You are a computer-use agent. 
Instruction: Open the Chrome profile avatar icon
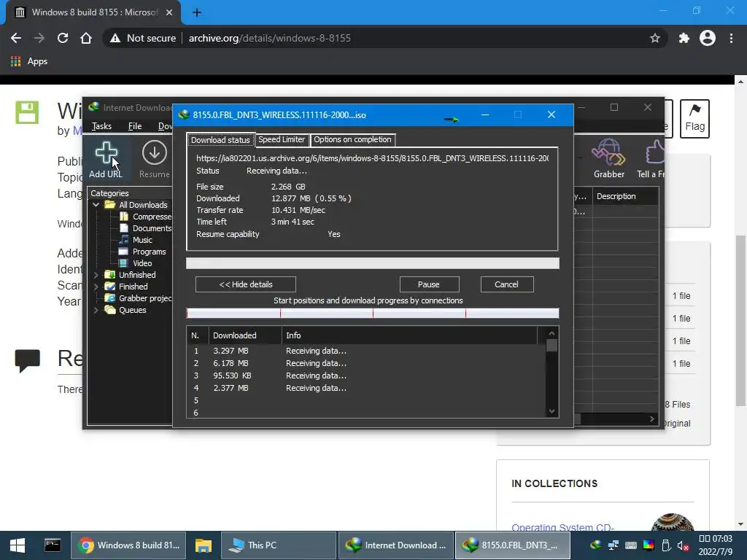tap(708, 38)
